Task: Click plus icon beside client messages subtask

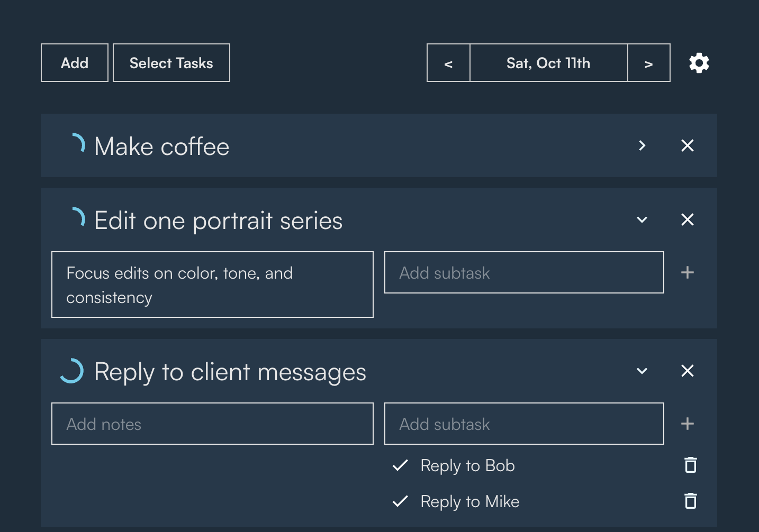Action: [x=687, y=424]
